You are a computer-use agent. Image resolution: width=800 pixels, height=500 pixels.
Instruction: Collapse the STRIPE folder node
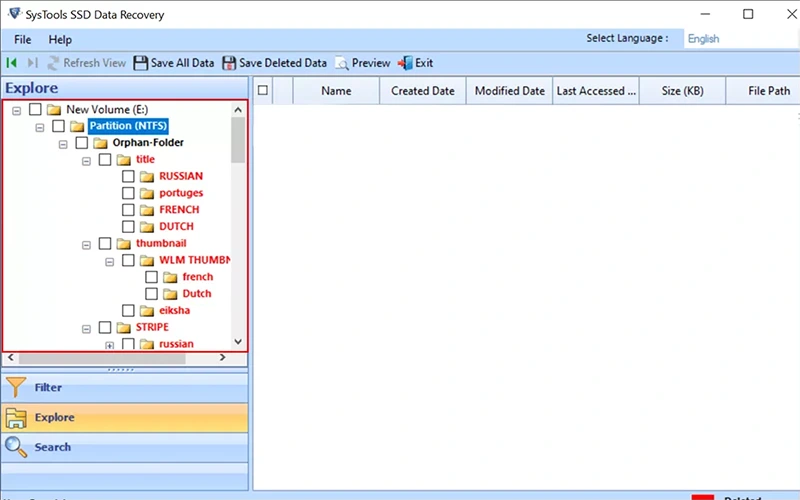pos(86,329)
